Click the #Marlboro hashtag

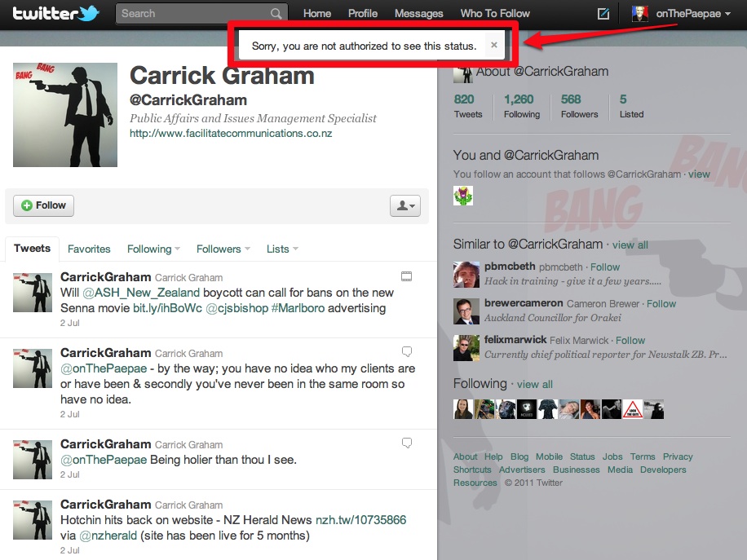298,308
